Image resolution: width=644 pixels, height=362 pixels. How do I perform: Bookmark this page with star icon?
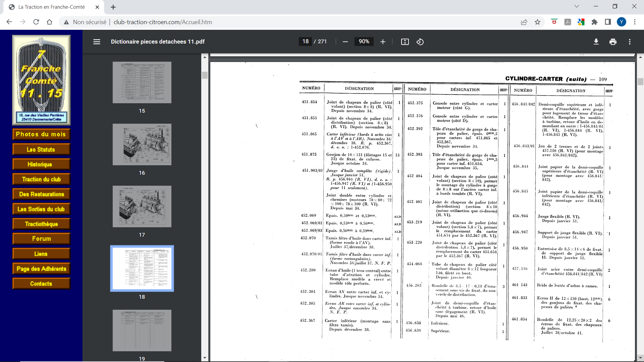[x=538, y=22]
